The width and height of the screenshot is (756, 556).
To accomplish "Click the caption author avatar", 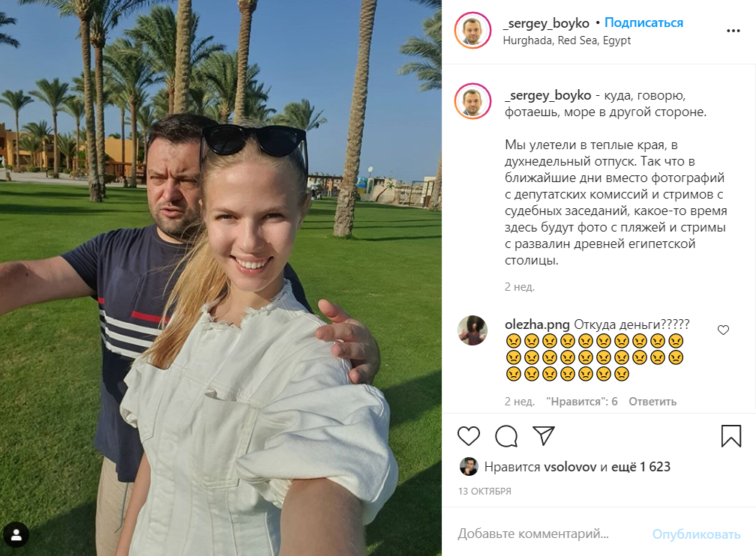I will (472, 101).
